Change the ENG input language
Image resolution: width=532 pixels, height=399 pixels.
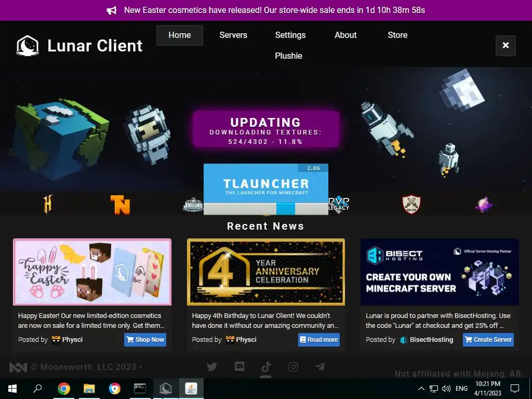pyautogui.click(x=461, y=389)
